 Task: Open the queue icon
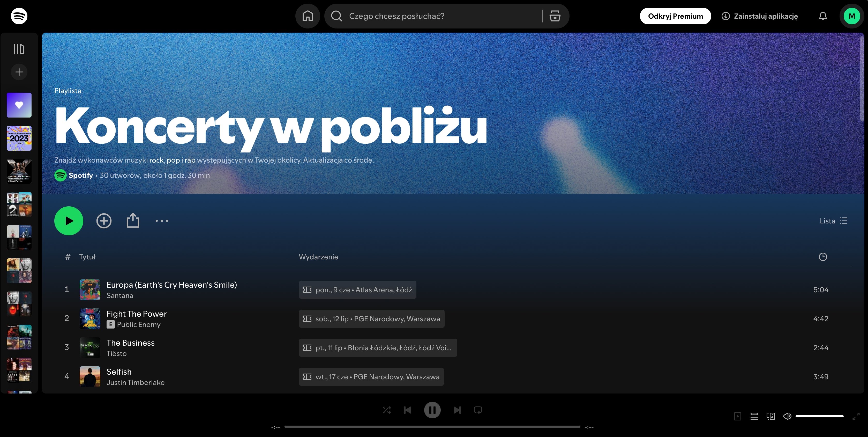pos(754,417)
